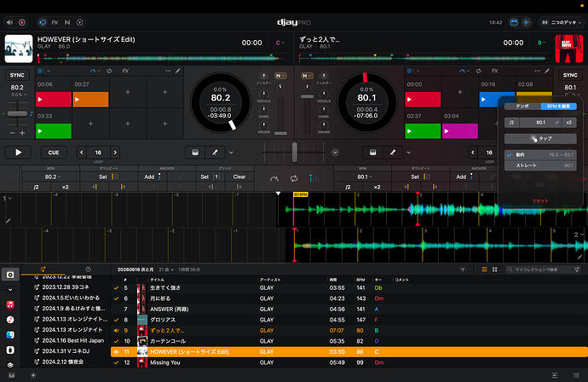This screenshot has height=382, width=588.
Task: Open deck 1 FX above the cue pads
Action: coord(125,71)
